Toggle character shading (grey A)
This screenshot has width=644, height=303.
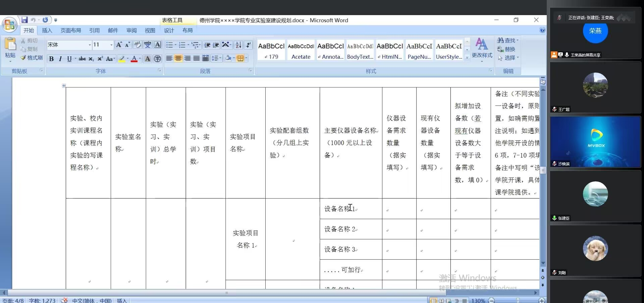point(147,59)
